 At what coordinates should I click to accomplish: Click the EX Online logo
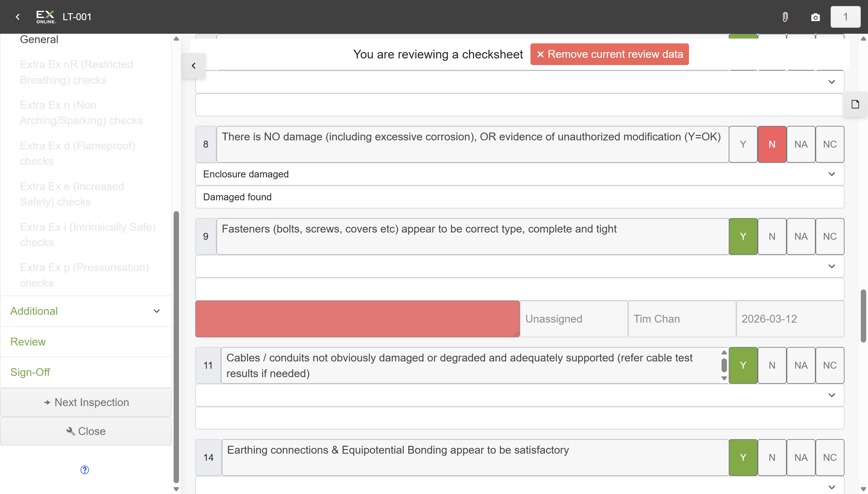click(46, 17)
